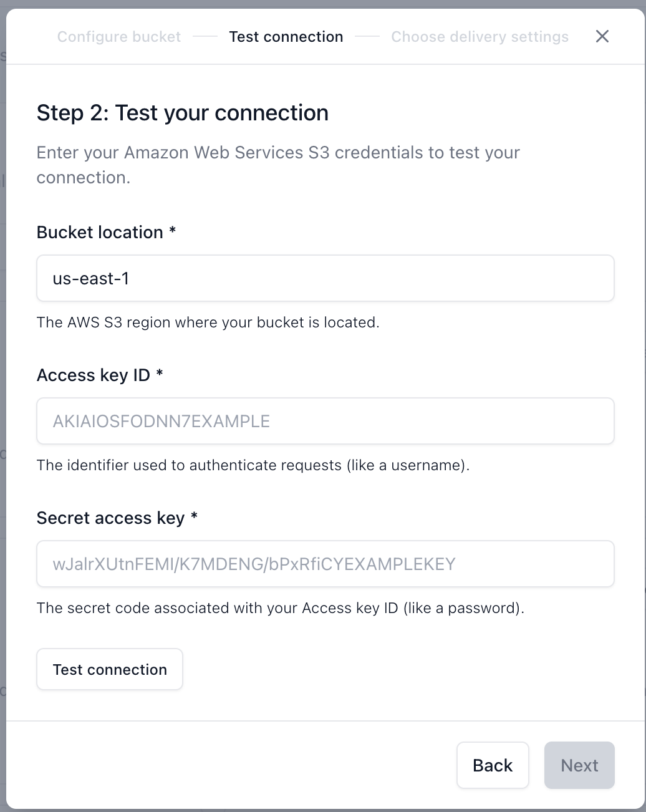Focus the Bucket location input field
The image size is (646, 812).
325,278
